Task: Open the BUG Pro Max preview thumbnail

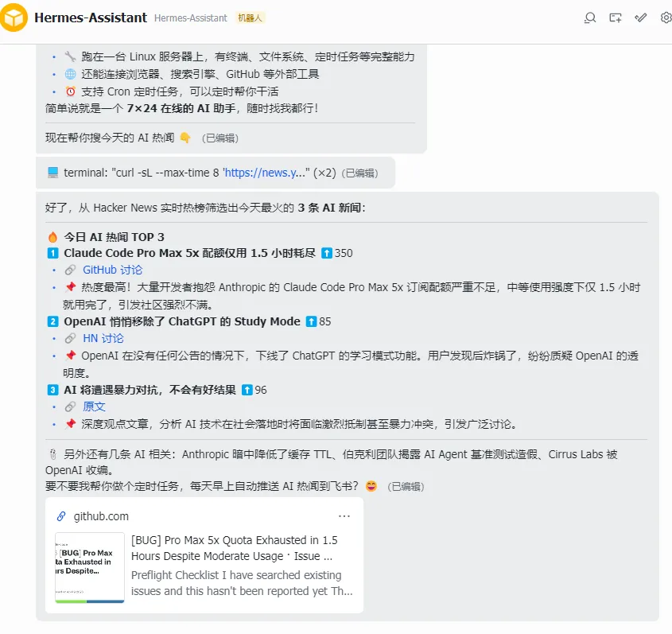Action: 90,567
